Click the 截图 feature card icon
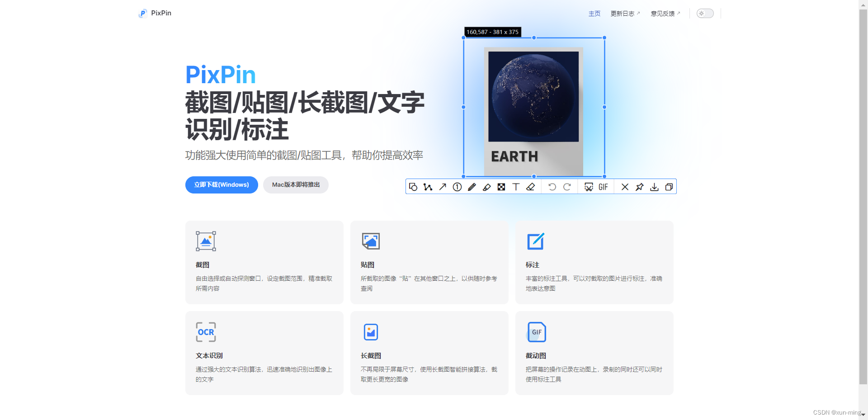This screenshot has height=420, width=868. tap(206, 241)
